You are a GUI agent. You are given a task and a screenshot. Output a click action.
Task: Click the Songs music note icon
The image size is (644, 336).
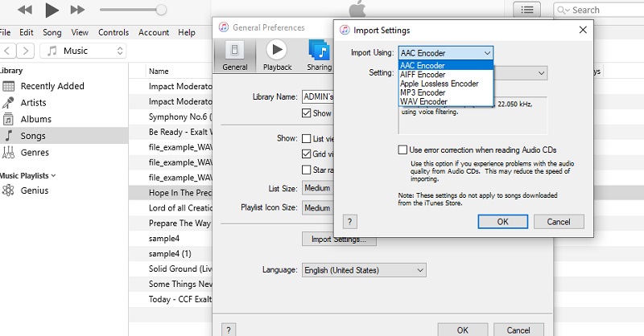pyautogui.click(x=9, y=136)
